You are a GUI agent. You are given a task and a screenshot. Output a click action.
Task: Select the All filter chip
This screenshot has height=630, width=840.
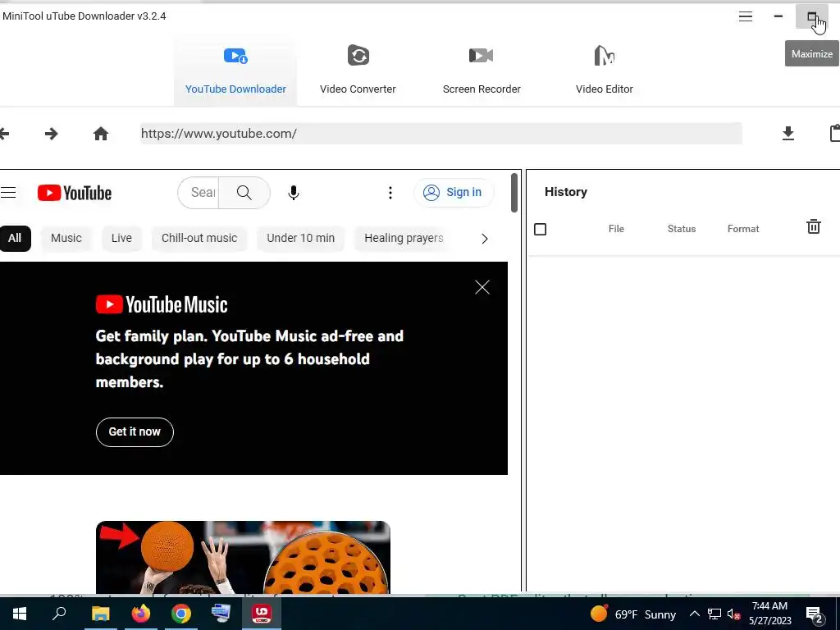[15, 238]
